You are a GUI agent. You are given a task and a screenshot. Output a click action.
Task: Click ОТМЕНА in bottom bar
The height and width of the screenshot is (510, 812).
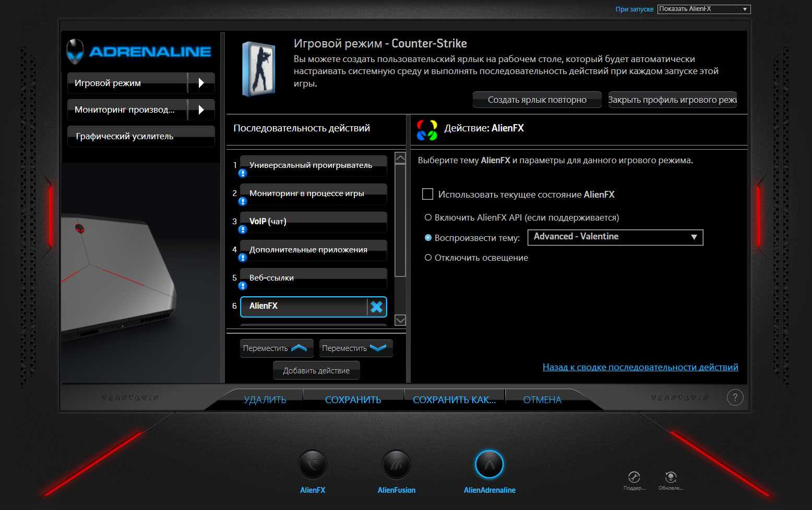pos(542,400)
